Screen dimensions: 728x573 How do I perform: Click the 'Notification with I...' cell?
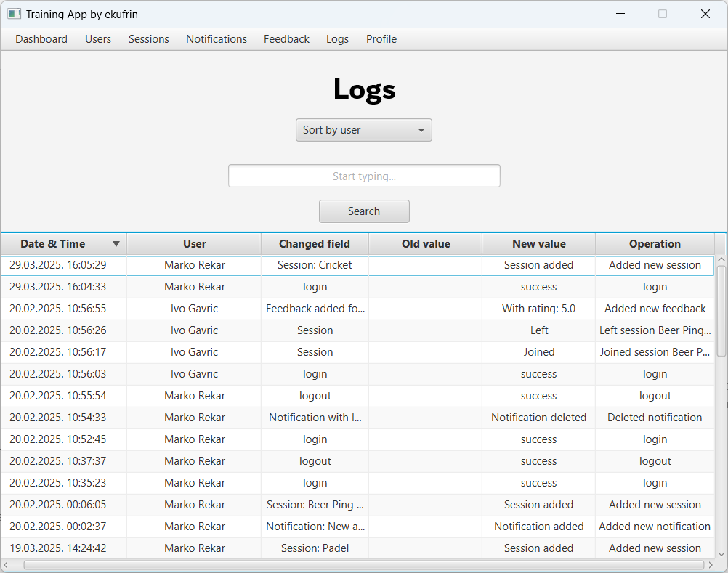click(315, 418)
